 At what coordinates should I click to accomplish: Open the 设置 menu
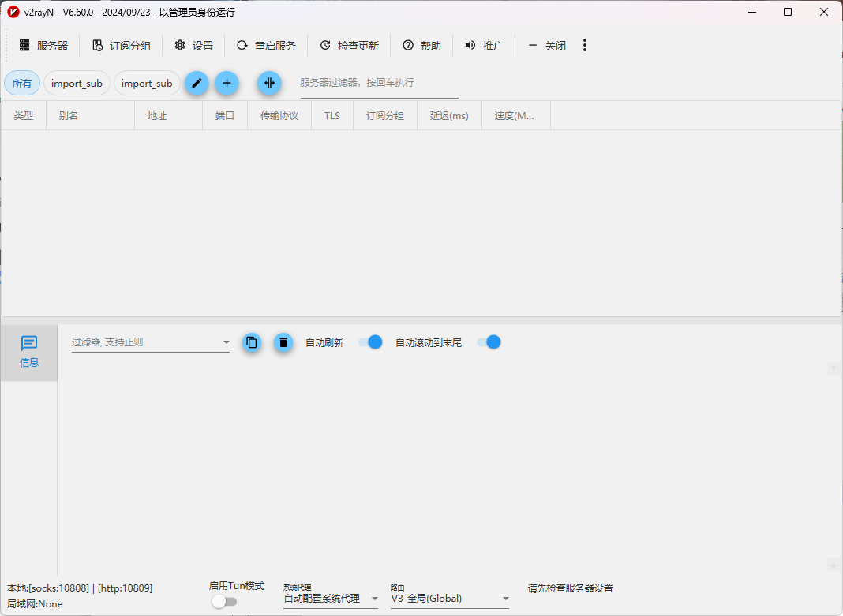point(194,46)
